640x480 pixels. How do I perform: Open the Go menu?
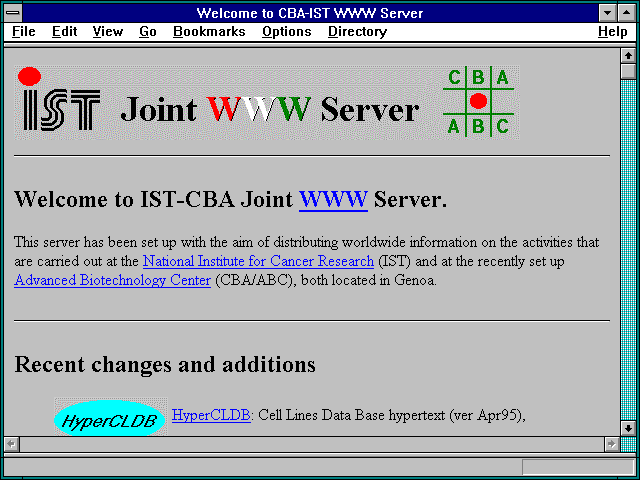point(148,31)
